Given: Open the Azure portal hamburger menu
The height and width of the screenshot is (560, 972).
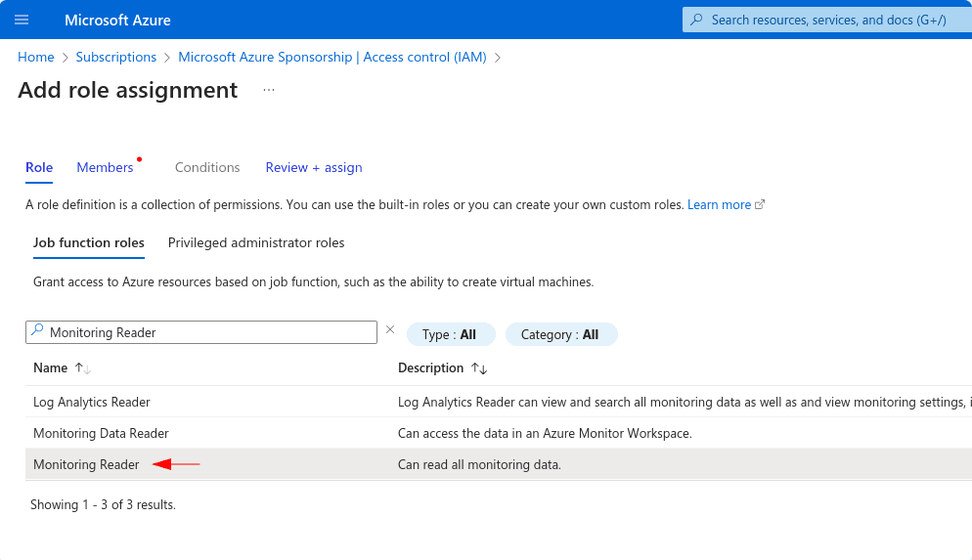Looking at the screenshot, I should pos(22,20).
